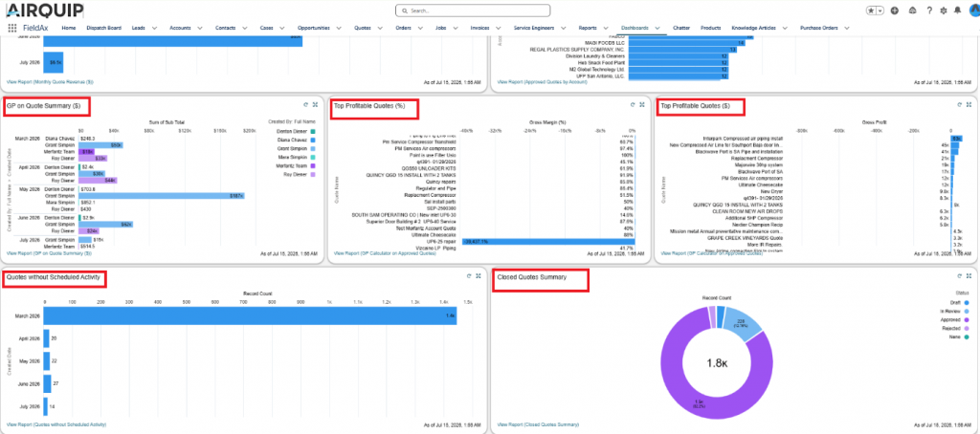Open the favorites list dropdown arrow
The height and width of the screenshot is (434, 980).
(880, 11)
